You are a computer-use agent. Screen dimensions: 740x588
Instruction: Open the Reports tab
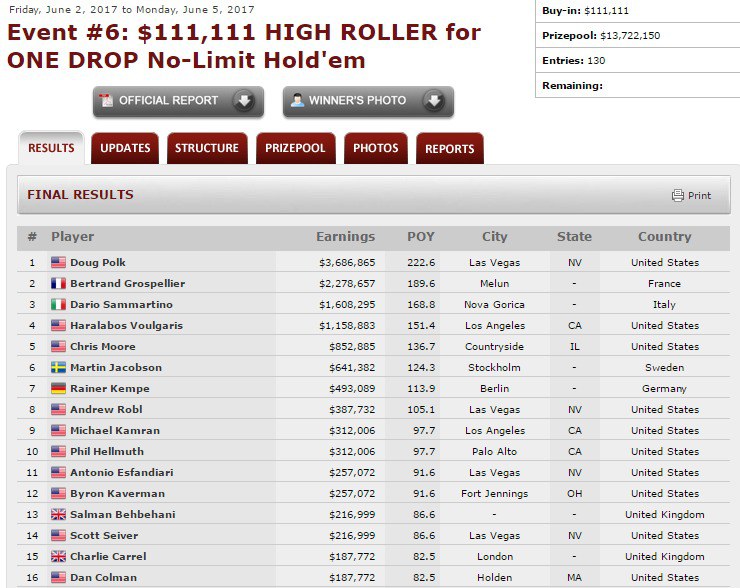449,148
